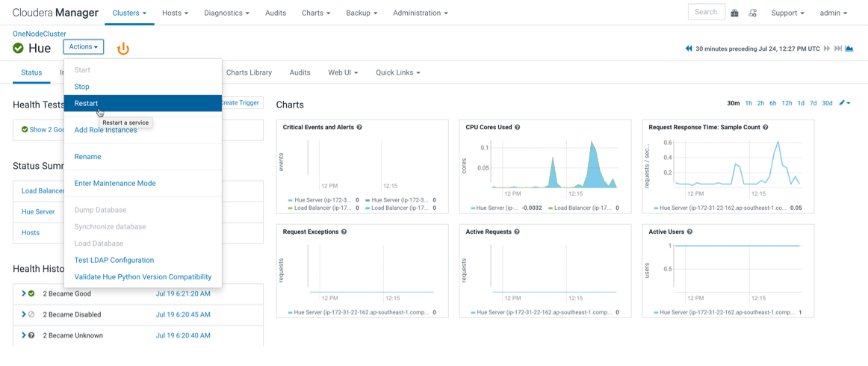This screenshot has height=366, width=868.
Task: Expand the 2 Became Unknown history row
Action: click(23, 335)
